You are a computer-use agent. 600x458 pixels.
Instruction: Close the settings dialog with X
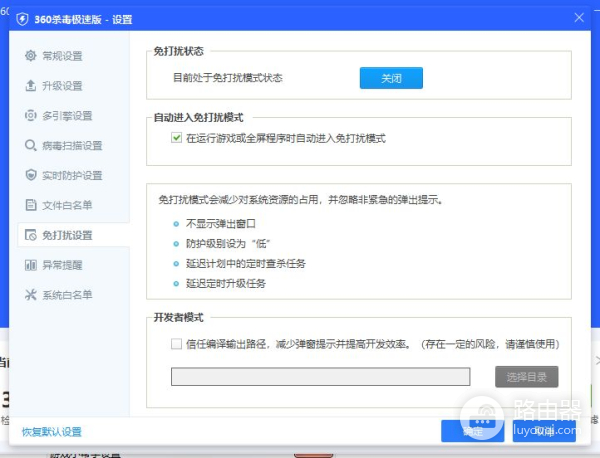pyautogui.click(x=579, y=18)
